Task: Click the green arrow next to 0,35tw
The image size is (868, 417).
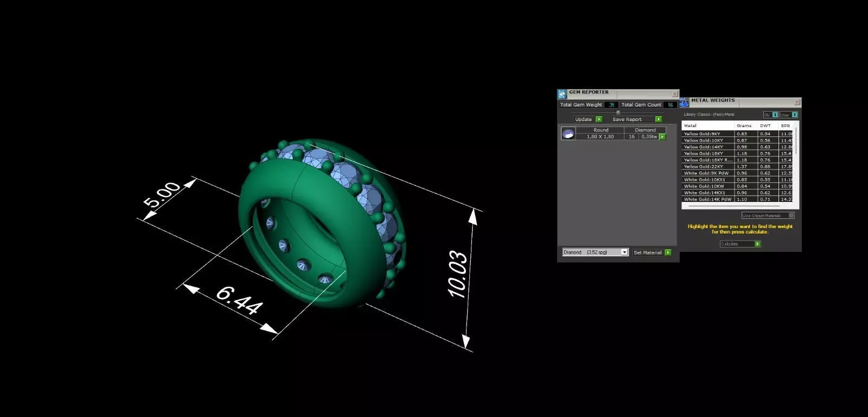Action: [x=662, y=137]
